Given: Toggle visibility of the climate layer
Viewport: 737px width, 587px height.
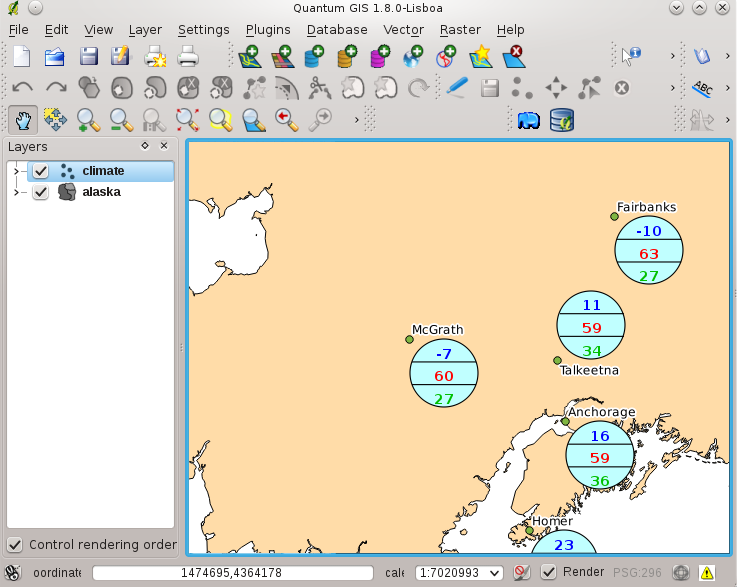Looking at the screenshot, I should [41, 171].
